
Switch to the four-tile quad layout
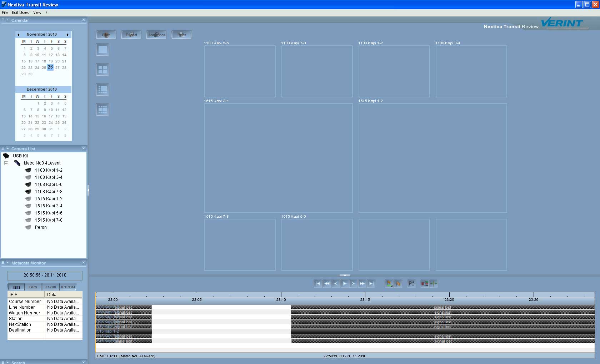pos(102,70)
